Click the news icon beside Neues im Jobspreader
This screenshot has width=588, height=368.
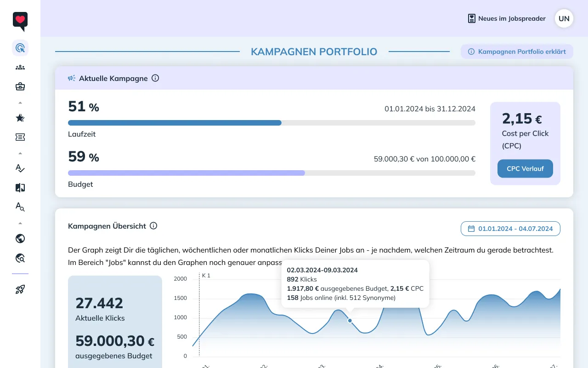click(471, 18)
